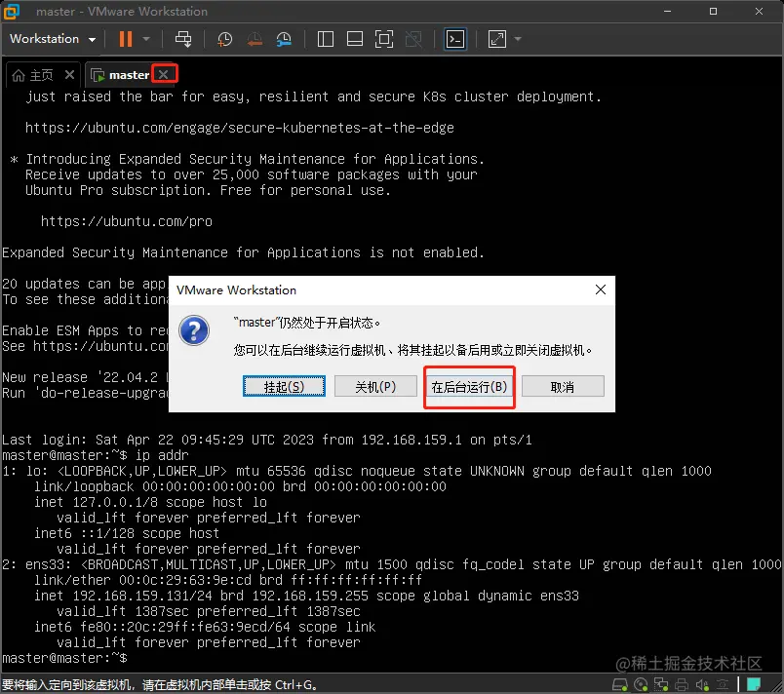Close the 主页 home tab
Image resolution: width=784 pixels, height=694 pixels.
69,75
